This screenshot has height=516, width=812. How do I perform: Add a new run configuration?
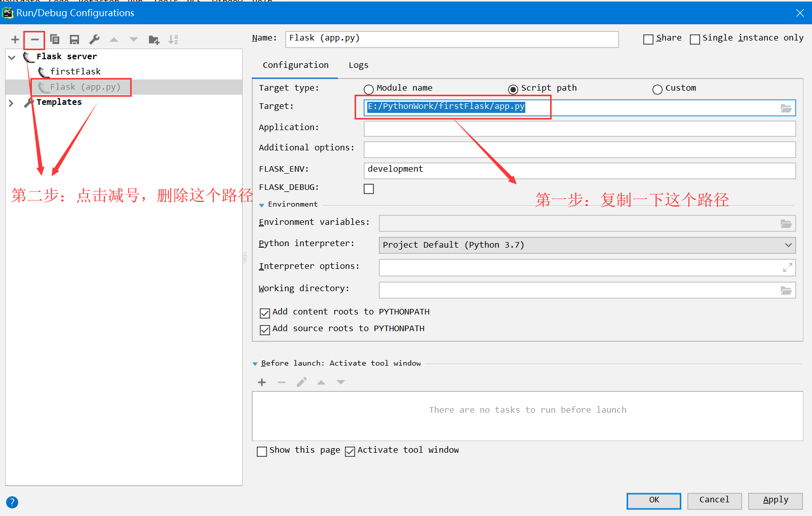(15, 39)
